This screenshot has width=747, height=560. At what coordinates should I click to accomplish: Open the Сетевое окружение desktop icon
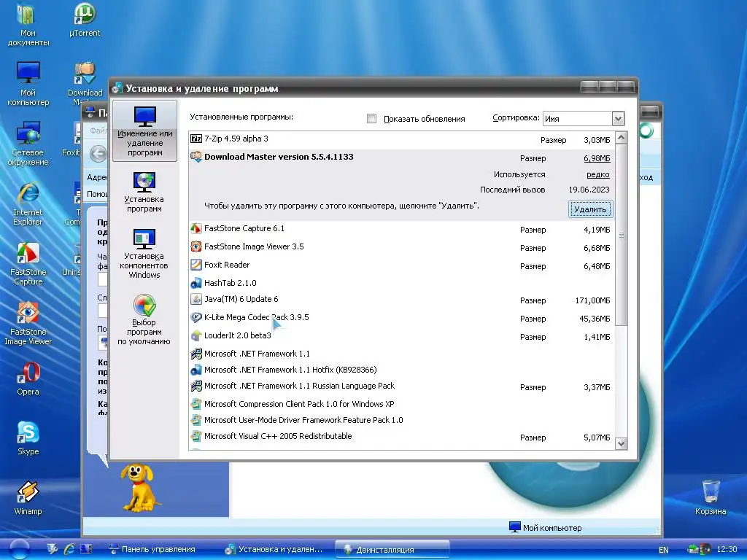point(28,144)
